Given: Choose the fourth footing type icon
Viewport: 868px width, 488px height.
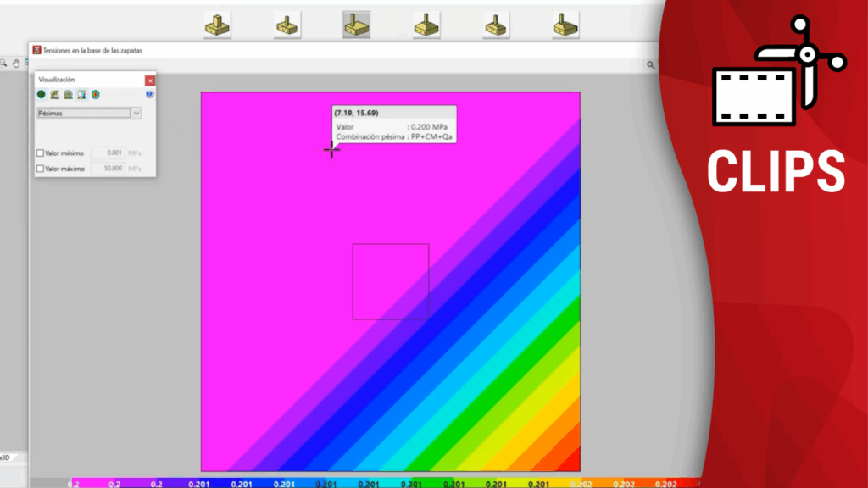Looking at the screenshot, I should 426,25.
